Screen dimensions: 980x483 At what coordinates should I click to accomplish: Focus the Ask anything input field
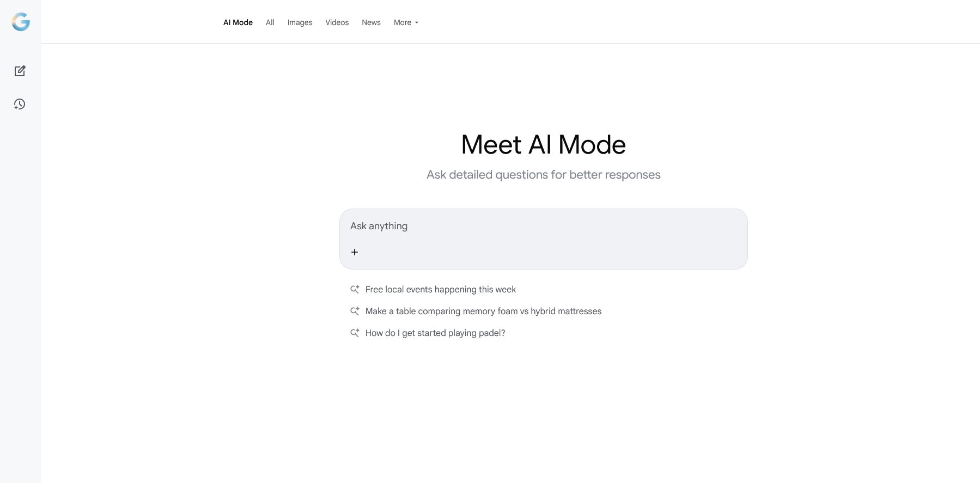click(x=543, y=226)
